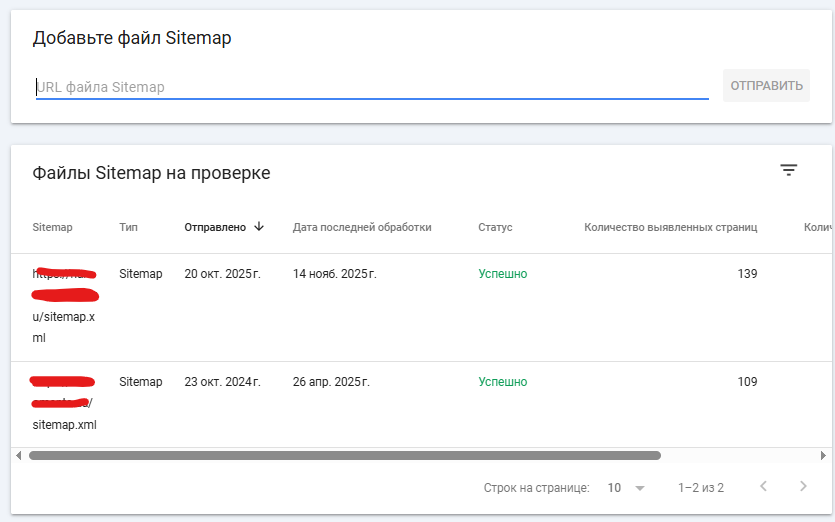
Task: Open the sitemap table filter icon
Action: click(x=789, y=170)
